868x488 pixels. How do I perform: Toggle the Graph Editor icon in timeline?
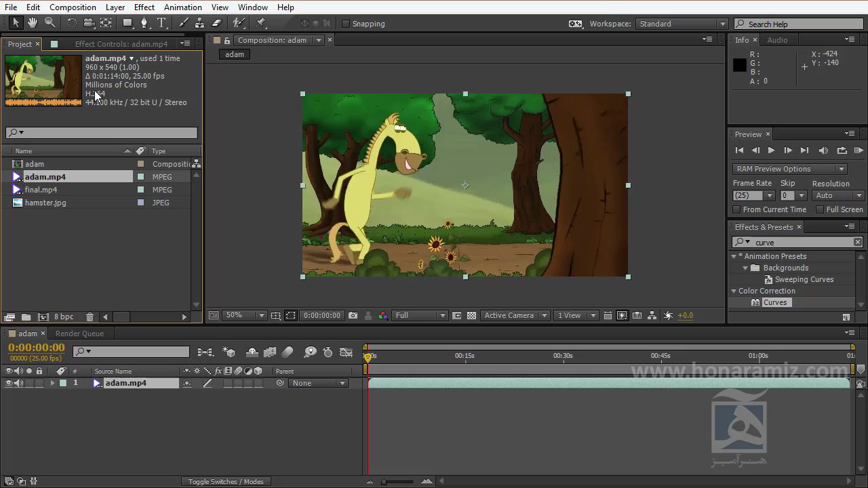tap(346, 352)
